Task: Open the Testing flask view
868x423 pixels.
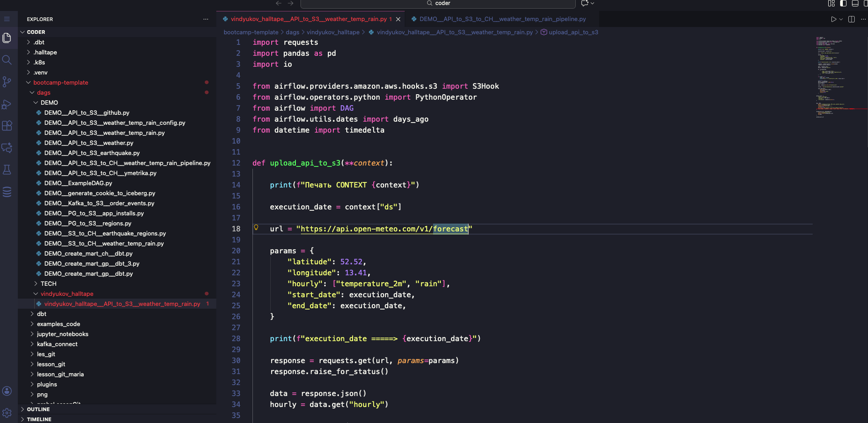Action: pyautogui.click(x=7, y=170)
